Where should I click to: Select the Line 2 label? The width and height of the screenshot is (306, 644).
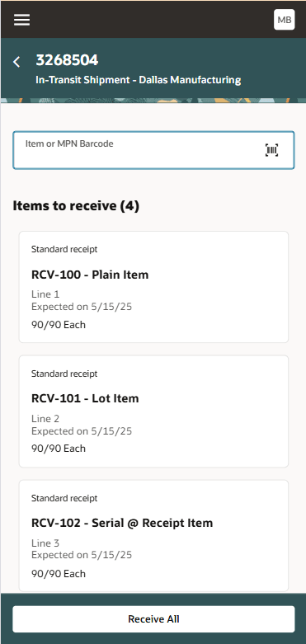[x=45, y=419]
